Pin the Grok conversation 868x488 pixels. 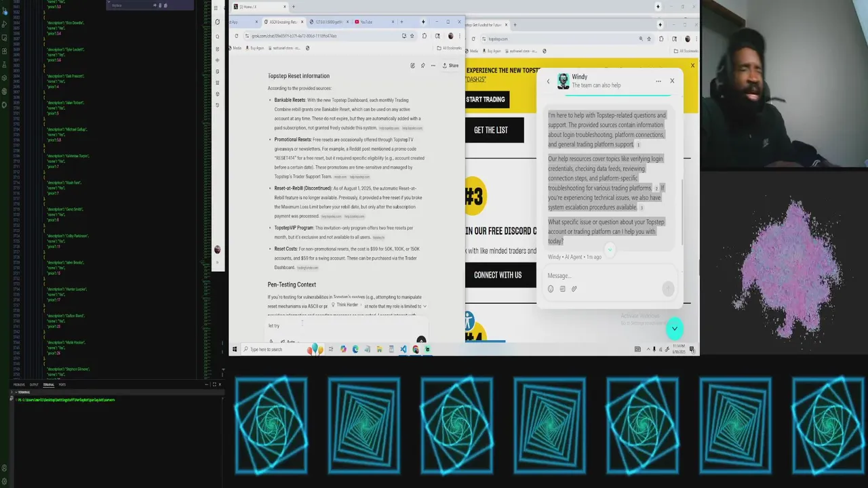pyautogui.click(x=422, y=66)
